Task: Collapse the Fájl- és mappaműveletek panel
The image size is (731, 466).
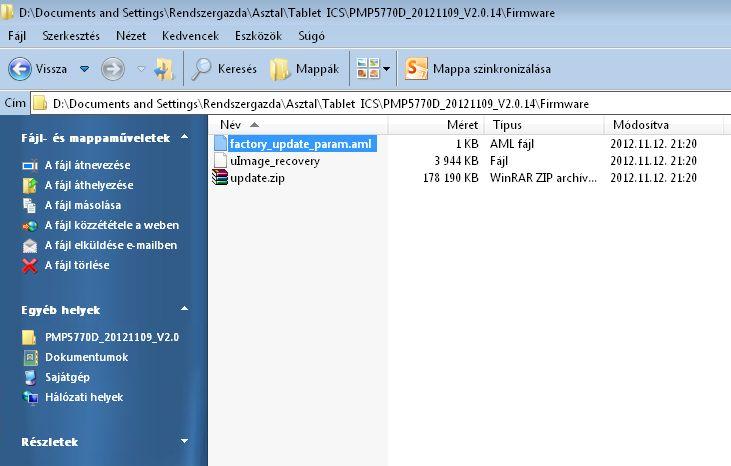Action: tap(185, 137)
